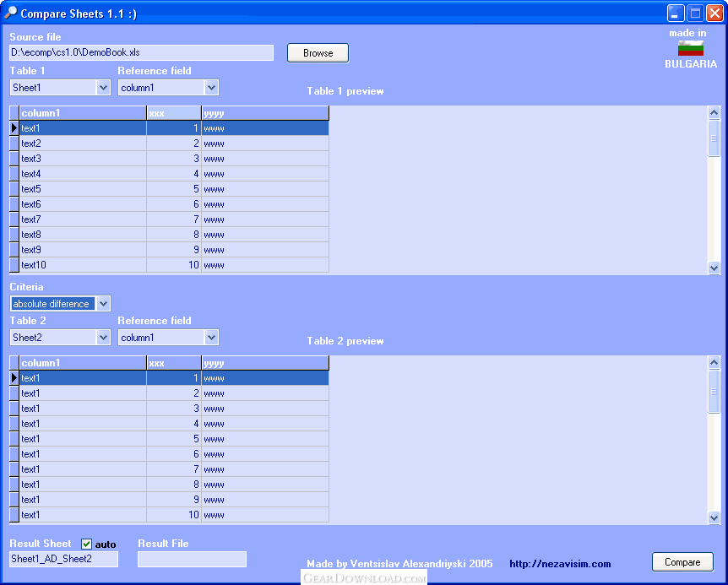728x585 pixels.
Task: Click Table 1 yyyy column header
Action: 265,113
